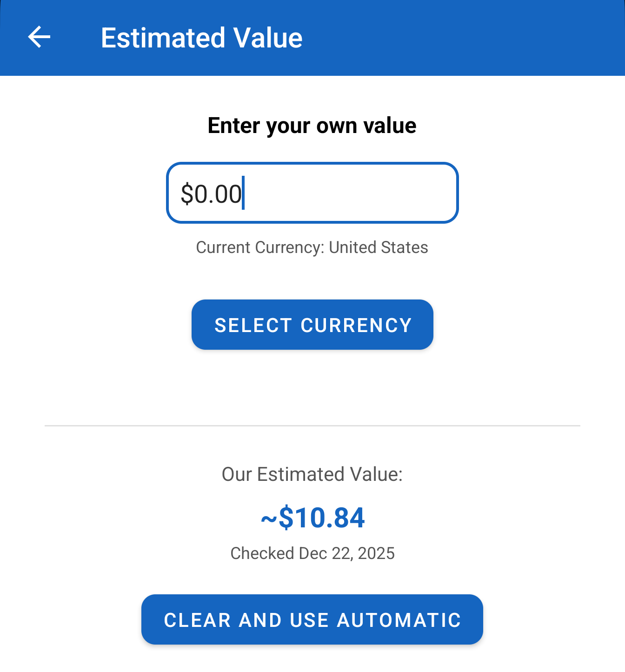Click the Enter your own value heading
Image resolution: width=625 pixels, height=672 pixels.
click(x=312, y=126)
